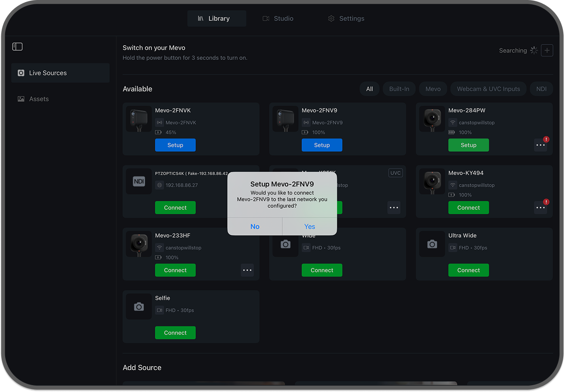Click Setup for Mevo-284PW
The image size is (565, 392).
[468, 145]
